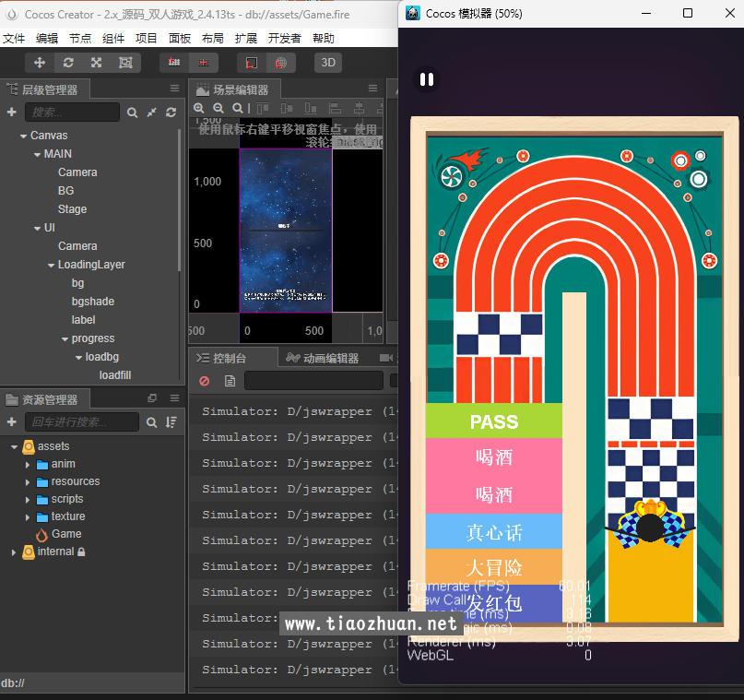This screenshot has width=744, height=700.
Task: Collapse the MAIN node in the hierarchy
Action: 37,154
